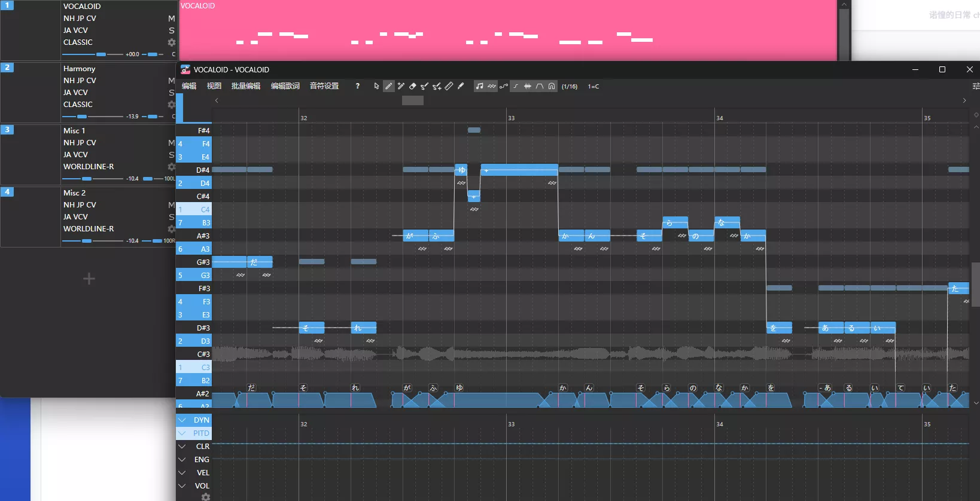Click the piano roll scroll-left arrow
The height and width of the screenshot is (501, 980).
tap(217, 100)
